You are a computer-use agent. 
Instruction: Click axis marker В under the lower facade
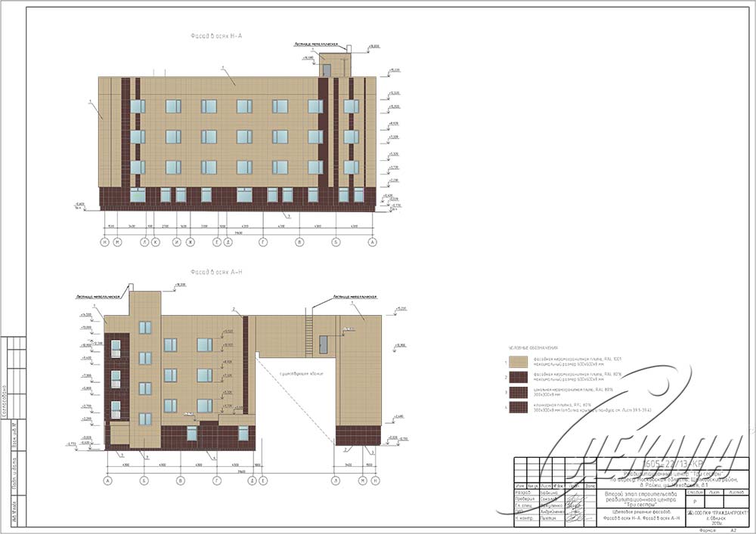(x=180, y=480)
